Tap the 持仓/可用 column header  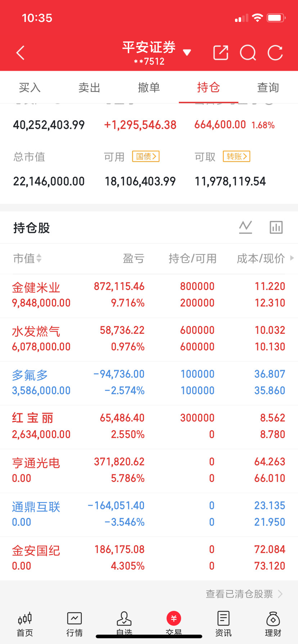(x=193, y=258)
